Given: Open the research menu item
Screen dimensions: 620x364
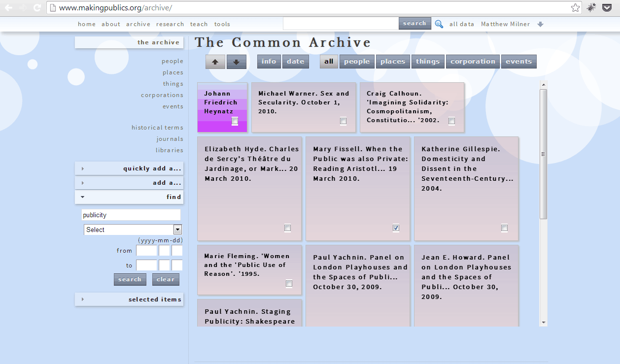Looking at the screenshot, I should click(x=170, y=24).
